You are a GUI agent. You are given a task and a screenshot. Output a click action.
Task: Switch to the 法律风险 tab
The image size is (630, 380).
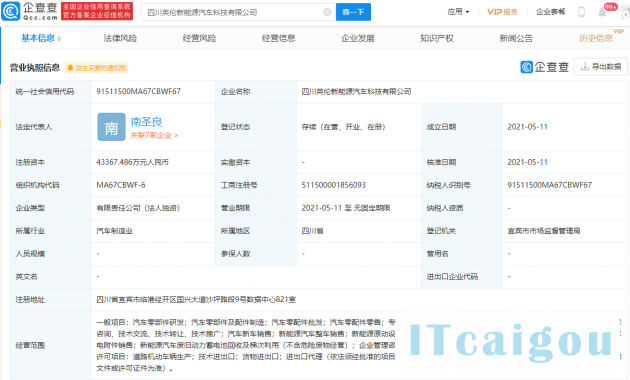click(120, 38)
